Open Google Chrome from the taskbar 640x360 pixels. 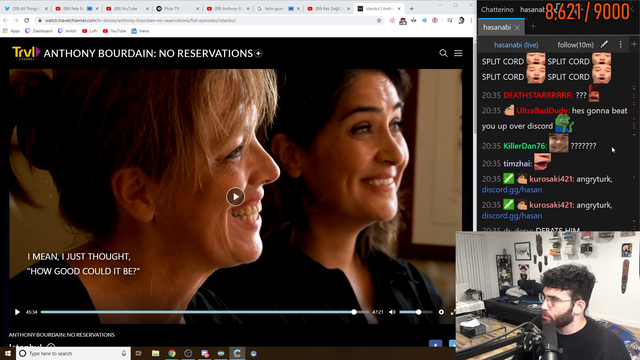pos(172,353)
